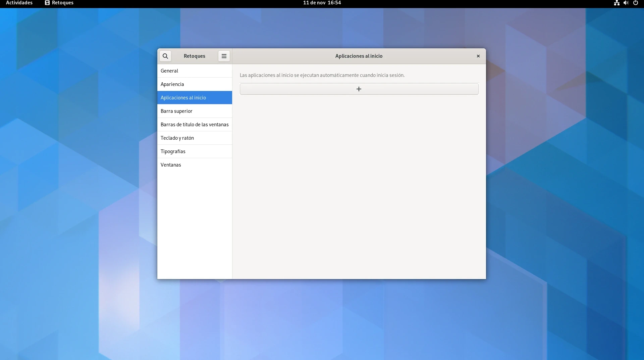Open the network status icon in top bar
This screenshot has width=644, height=360.
[x=616, y=3]
